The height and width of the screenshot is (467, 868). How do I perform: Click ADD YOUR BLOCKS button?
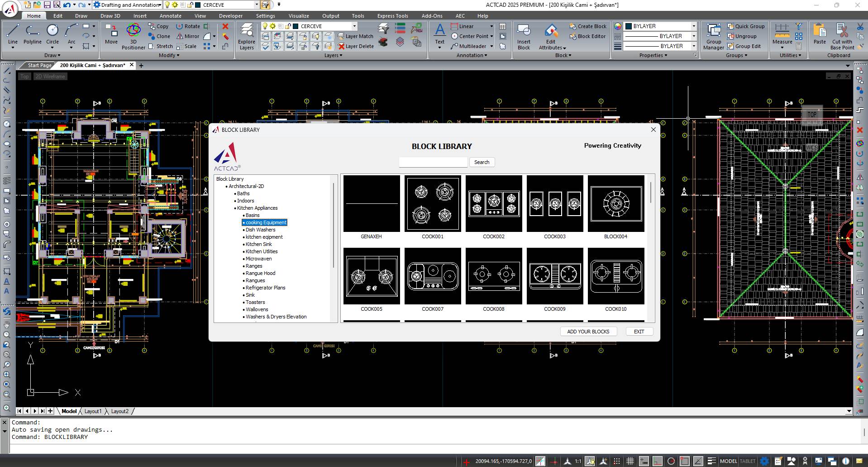588,332
